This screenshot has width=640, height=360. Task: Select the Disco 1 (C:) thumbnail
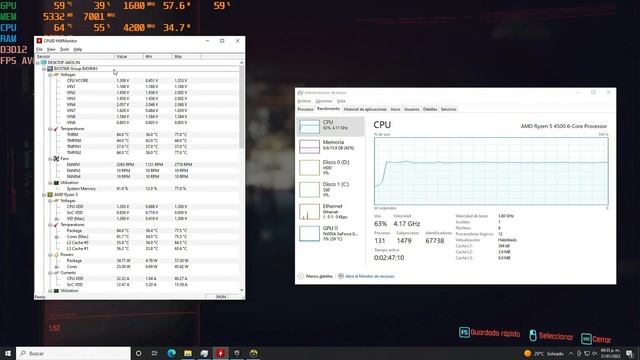[x=309, y=189]
